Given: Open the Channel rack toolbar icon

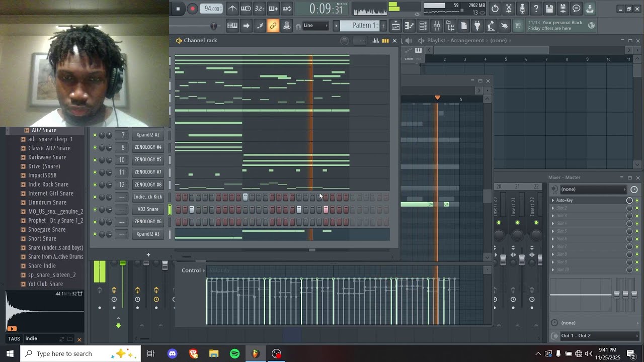Looking at the screenshot, I should pos(423,26).
